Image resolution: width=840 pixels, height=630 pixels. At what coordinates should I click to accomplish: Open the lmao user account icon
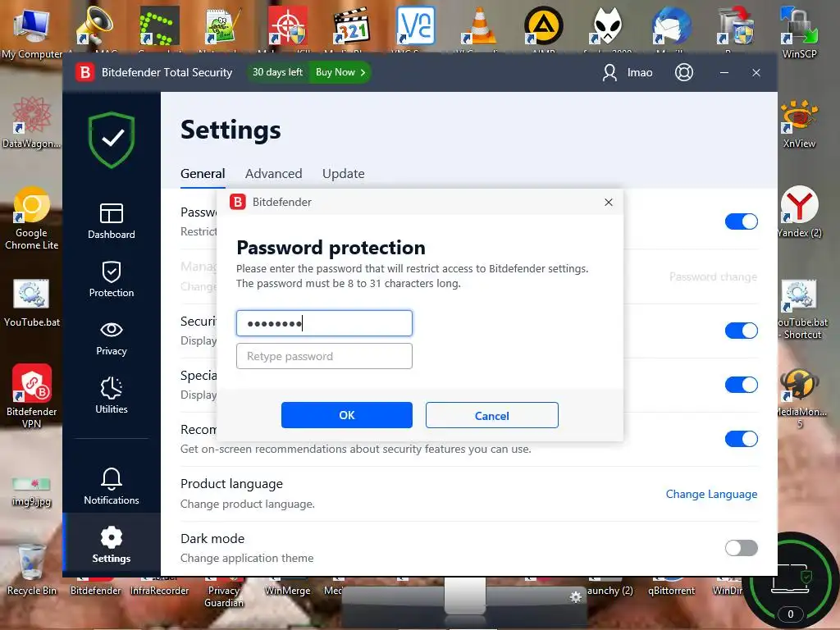point(609,72)
